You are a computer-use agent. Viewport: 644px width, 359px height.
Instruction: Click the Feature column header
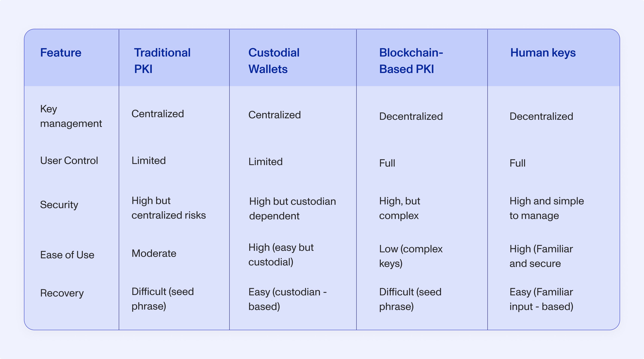tap(61, 53)
